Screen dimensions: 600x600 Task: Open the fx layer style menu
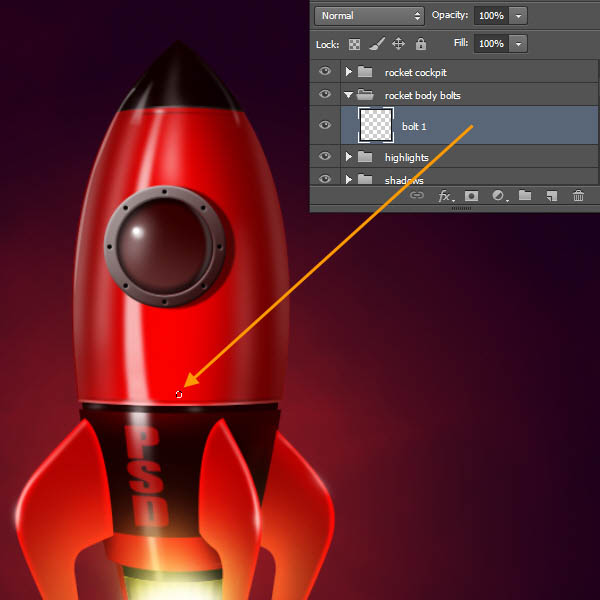pos(445,196)
